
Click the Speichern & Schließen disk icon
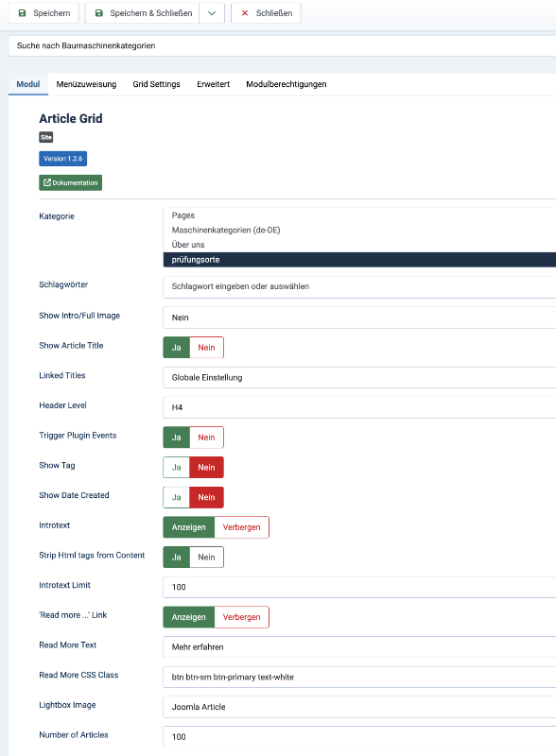99,13
